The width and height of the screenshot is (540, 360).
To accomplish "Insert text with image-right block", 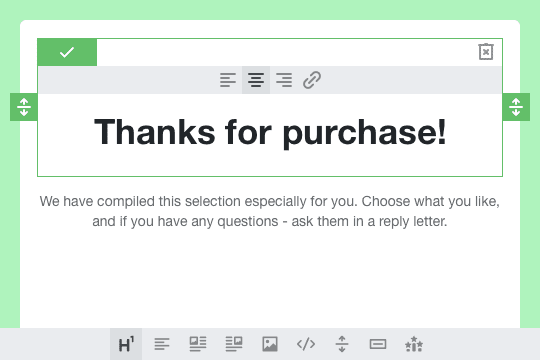I will pyautogui.click(x=234, y=344).
